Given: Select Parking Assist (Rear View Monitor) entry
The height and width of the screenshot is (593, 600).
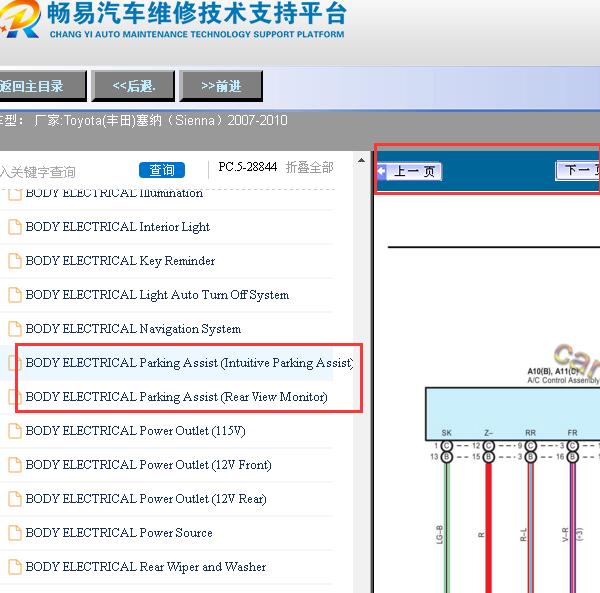Looking at the screenshot, I should click(176, 397).
